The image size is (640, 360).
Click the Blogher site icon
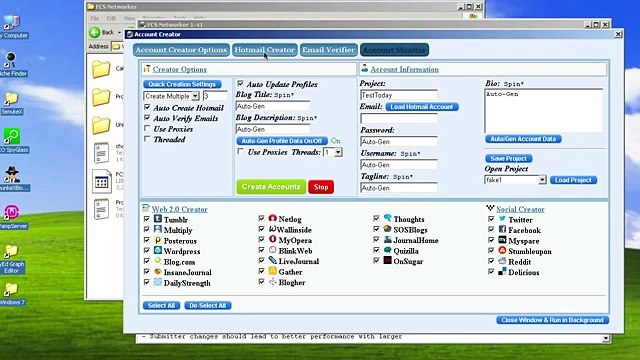pyautogui.click(x=273, y=282)
